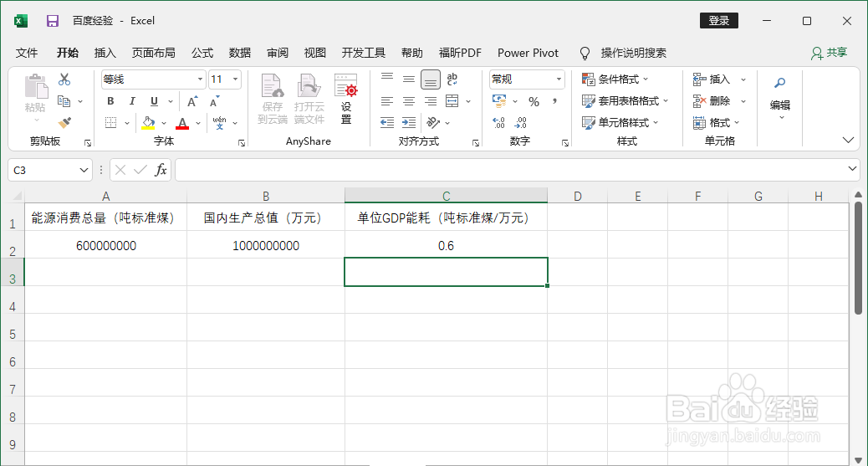Toggle Underline formatting

[x=154, y=101]
